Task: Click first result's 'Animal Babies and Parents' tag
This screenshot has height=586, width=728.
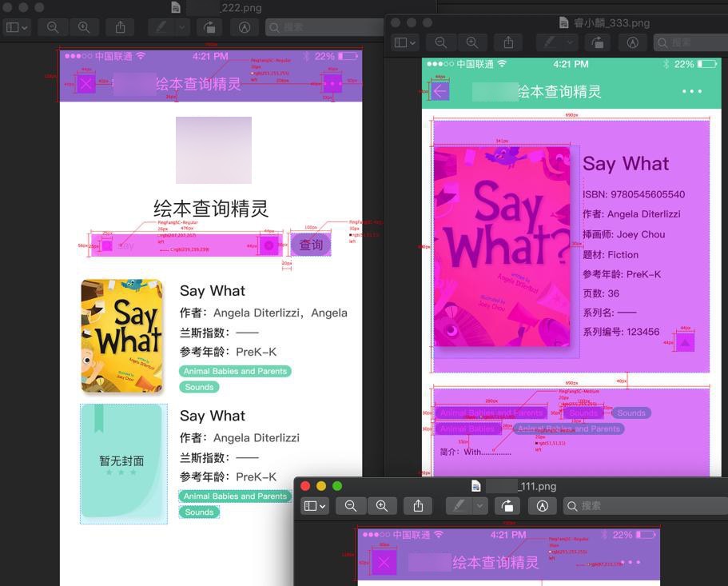Action: click(236, 371)
